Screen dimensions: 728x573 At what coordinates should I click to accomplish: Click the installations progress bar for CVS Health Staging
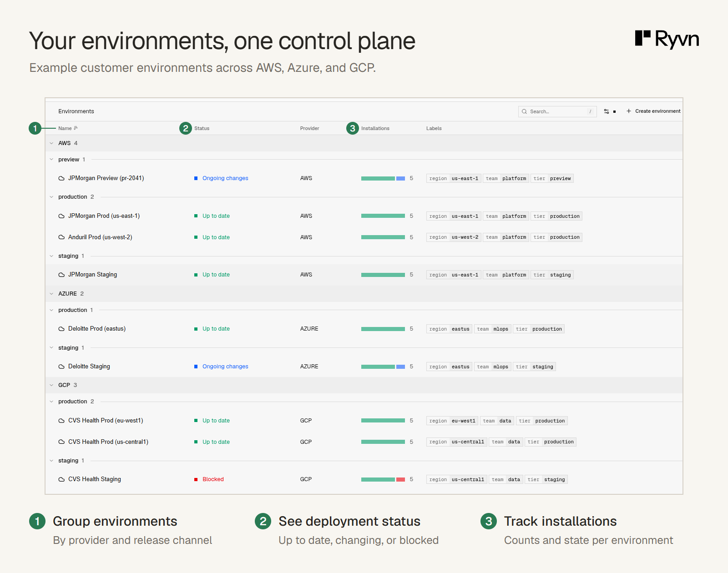point(383,479)
